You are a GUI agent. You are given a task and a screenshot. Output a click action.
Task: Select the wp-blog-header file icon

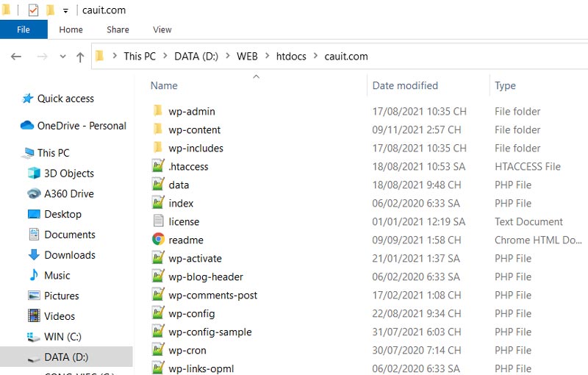tap(158, 276)
